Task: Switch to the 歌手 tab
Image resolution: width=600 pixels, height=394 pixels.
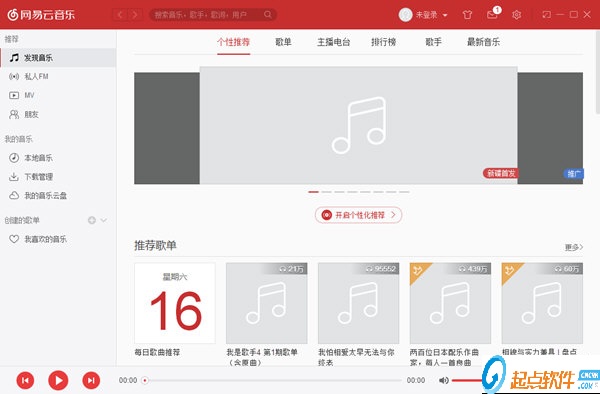Action: click(433, 42)
